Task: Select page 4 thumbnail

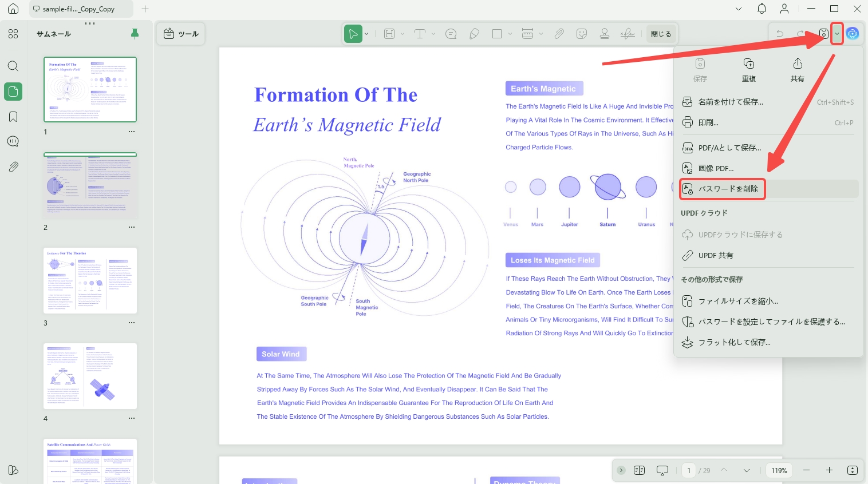Action: tap(90, 376)
